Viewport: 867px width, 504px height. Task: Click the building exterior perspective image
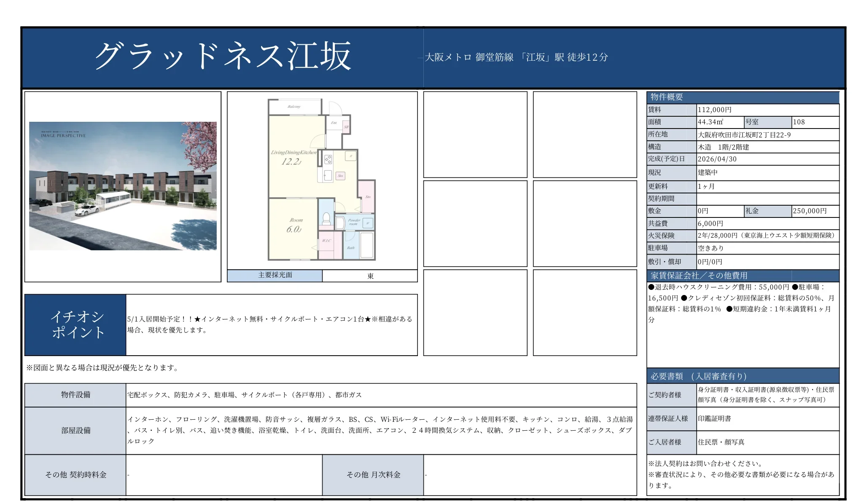123,186
